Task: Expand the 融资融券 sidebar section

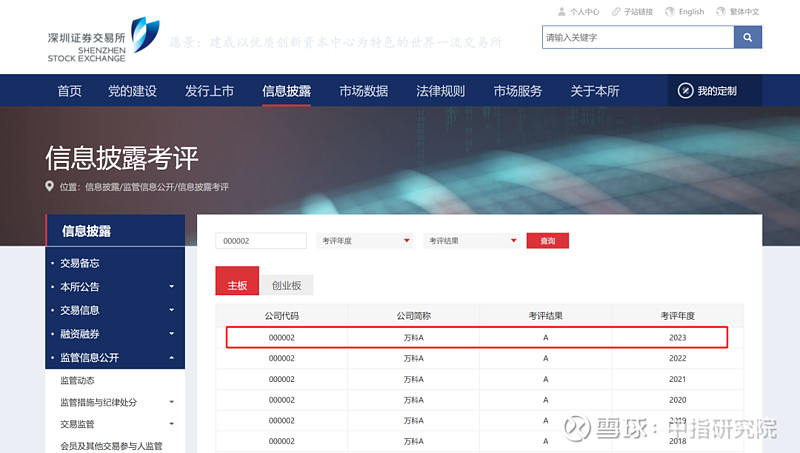Action: point(171,334)
